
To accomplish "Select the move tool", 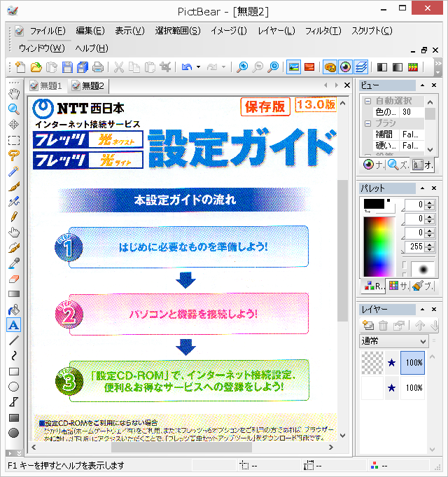I will point(14,125).
